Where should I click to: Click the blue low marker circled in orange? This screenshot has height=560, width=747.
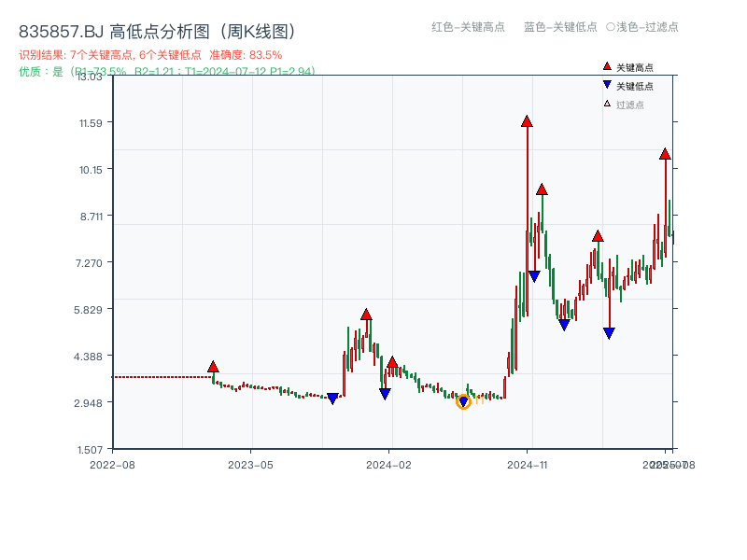coord(463,402)
